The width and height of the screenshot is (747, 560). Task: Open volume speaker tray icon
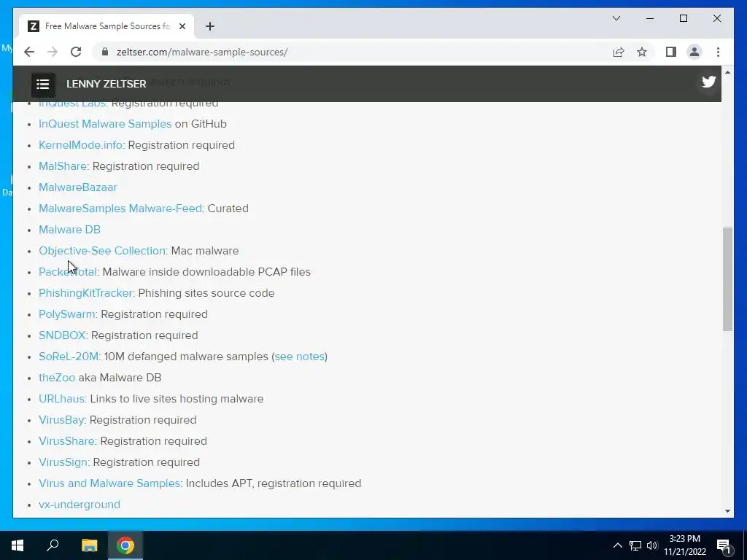pyautogui.click(x=652, y=545)
